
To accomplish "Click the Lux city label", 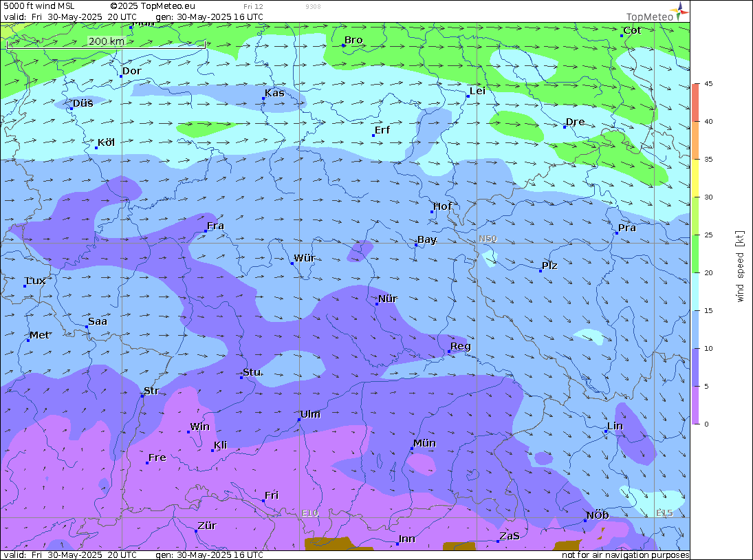I will point(36,281).
